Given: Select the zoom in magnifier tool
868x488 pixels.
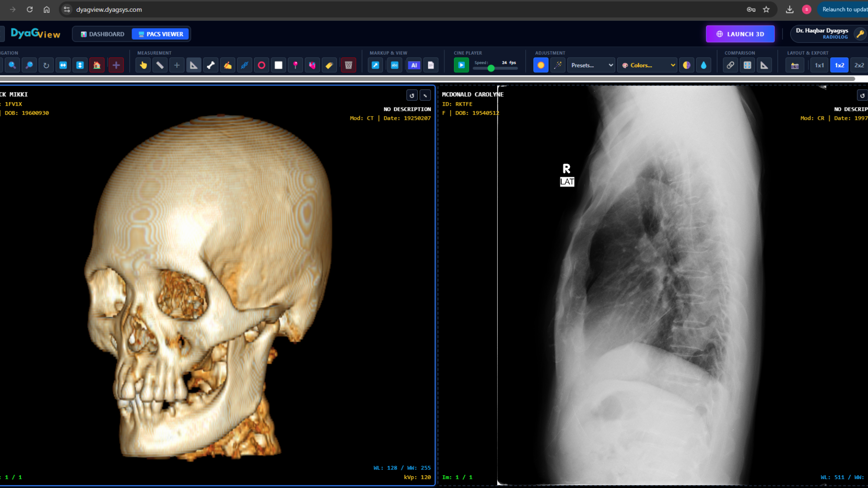Looking at the screenshot, I should pyautogui.click(x=12, y=65).
